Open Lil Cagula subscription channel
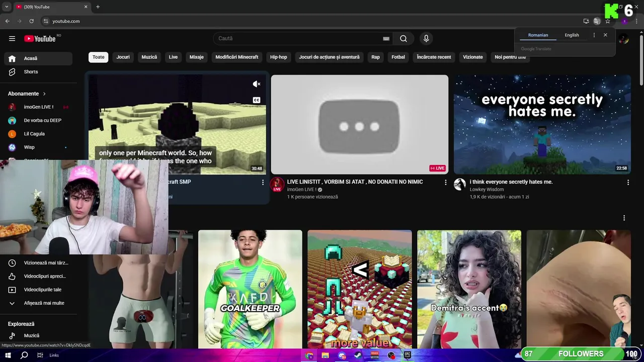The width and height of the screenshot is (644, 362). pos(38,134)
